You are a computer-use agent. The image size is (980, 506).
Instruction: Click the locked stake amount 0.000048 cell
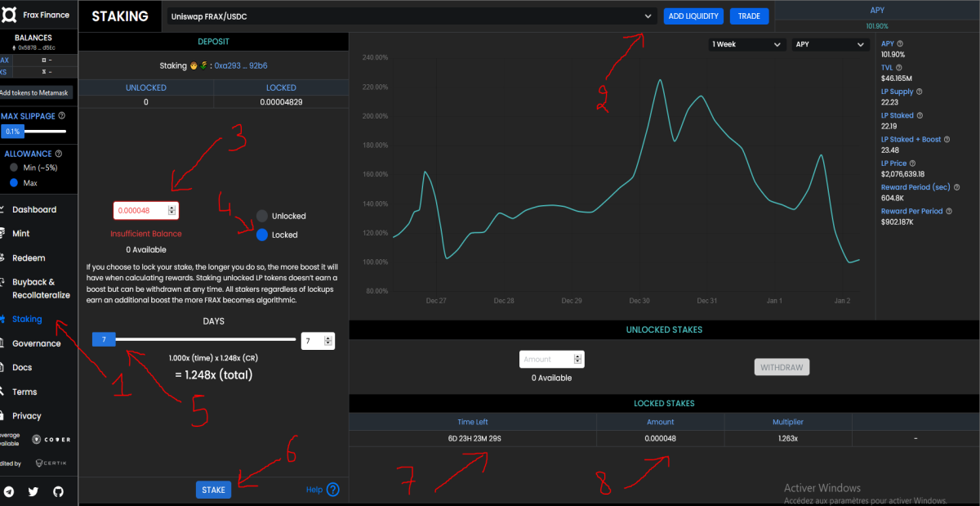660,438
